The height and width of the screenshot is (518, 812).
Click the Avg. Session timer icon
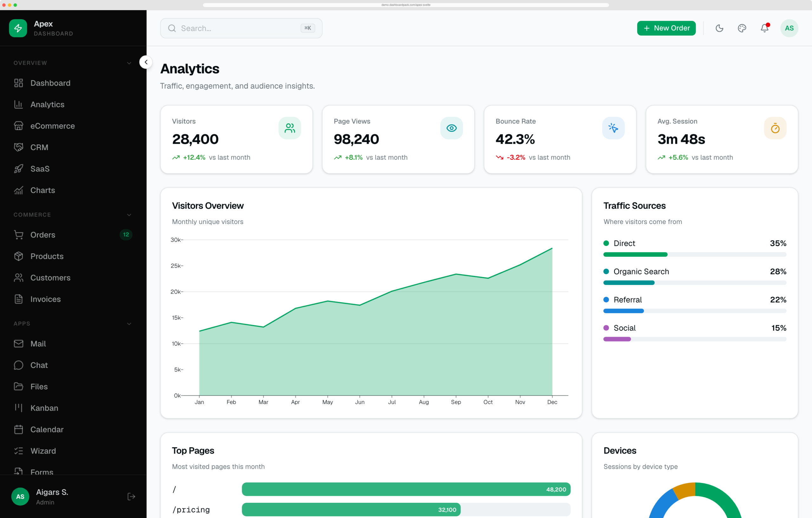click(x=775, y=128)
